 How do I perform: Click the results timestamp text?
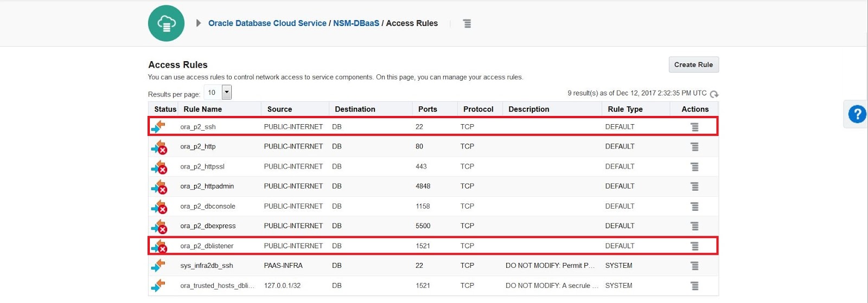637,93
